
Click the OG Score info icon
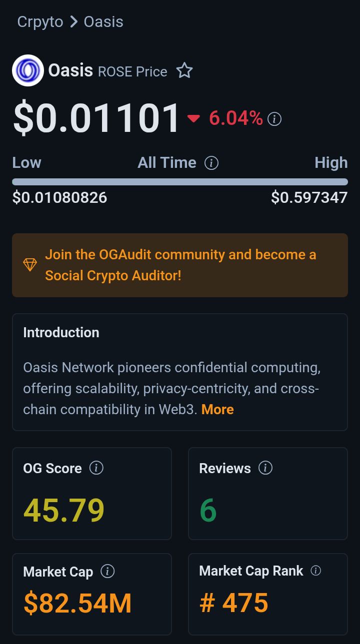pos(96,468)
